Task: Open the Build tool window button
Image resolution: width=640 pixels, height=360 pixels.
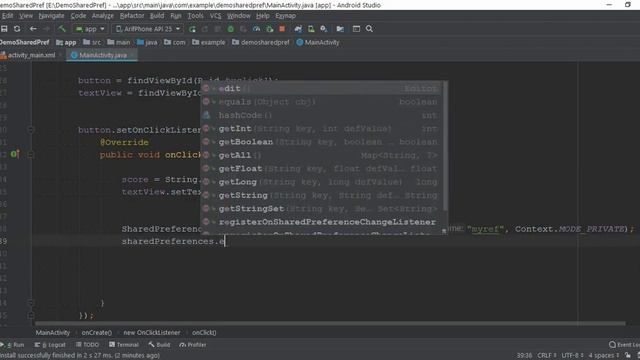Action: (x=159, y=345)
